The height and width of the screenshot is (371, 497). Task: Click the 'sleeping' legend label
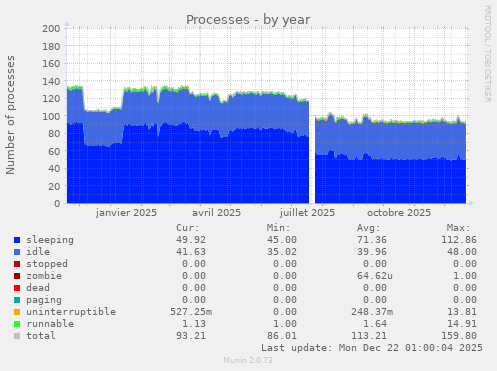coord(50,240)
